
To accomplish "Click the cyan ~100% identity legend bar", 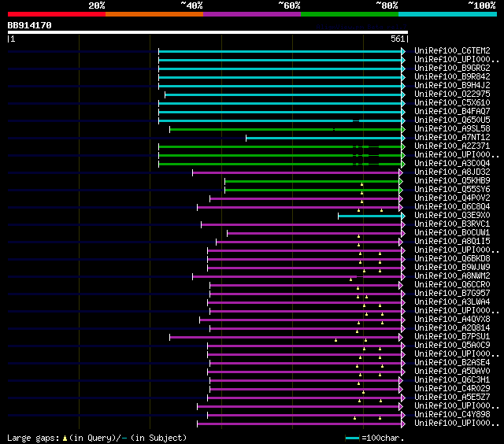I will (x=448, y=14).
